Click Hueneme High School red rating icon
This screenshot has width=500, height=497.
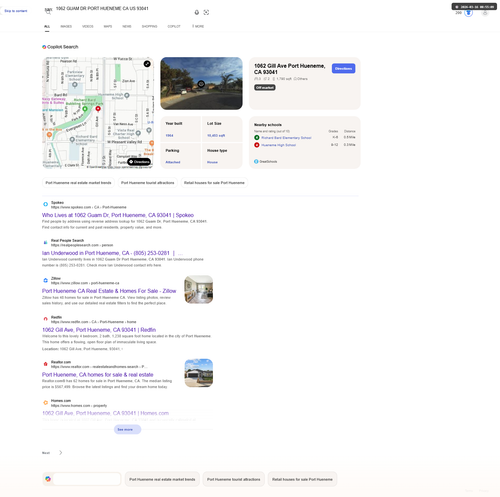click(x=257, y=145)
